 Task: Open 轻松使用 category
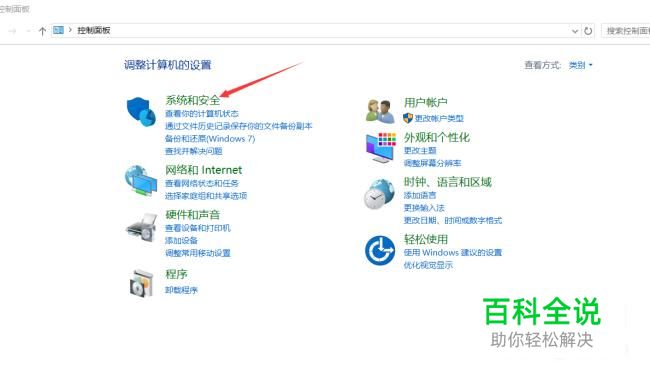click(426, 239)
